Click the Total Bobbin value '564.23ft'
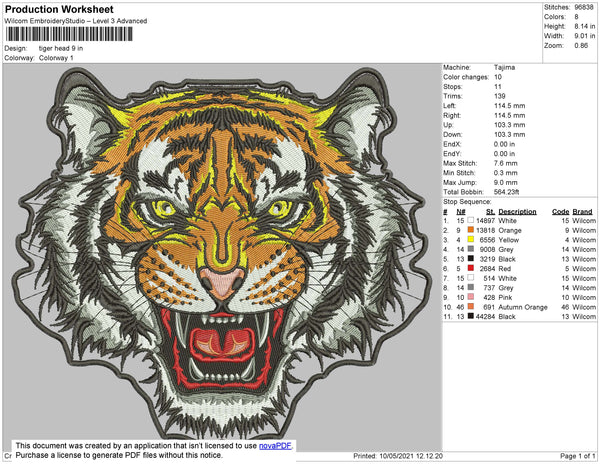The image size is (600, 464). pyautogui.click(x=507, y=192)
